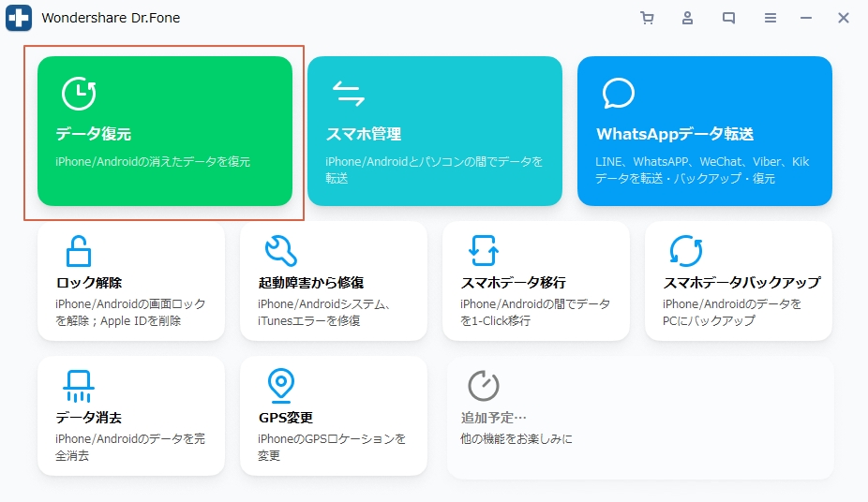Select the ロック解除 title
Image resolution: width=868 pixels, height=502 pixels.
(x=88, y=283)
